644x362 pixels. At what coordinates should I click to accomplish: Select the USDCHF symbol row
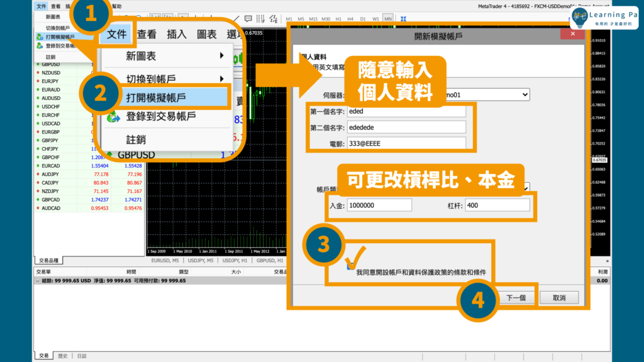[65, 107]
